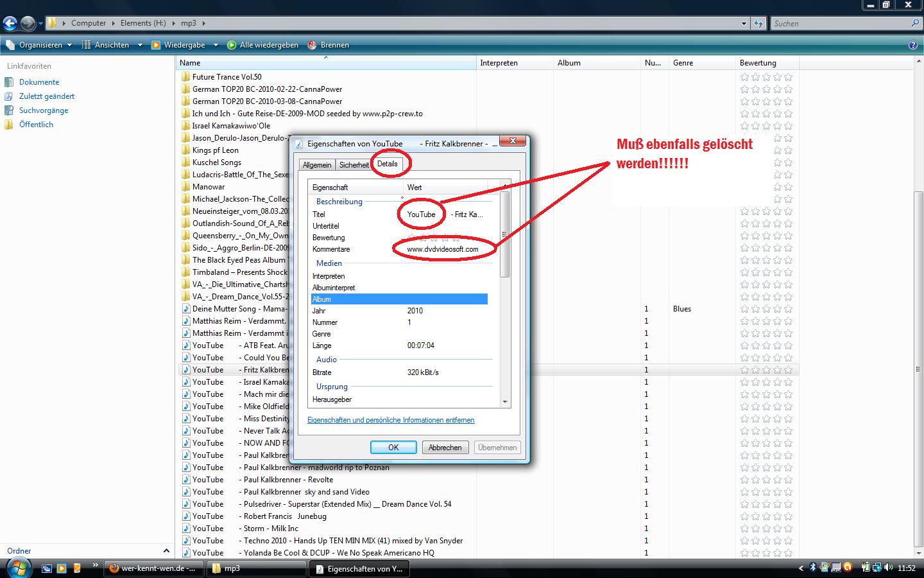
Task: Expand the Ansichten dropdown arrow
Action: 140,45
